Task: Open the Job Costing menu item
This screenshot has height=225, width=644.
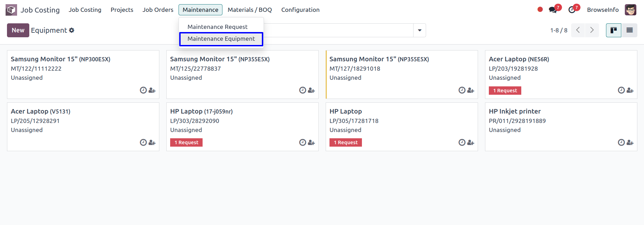Action: click(x=85, y=10)
